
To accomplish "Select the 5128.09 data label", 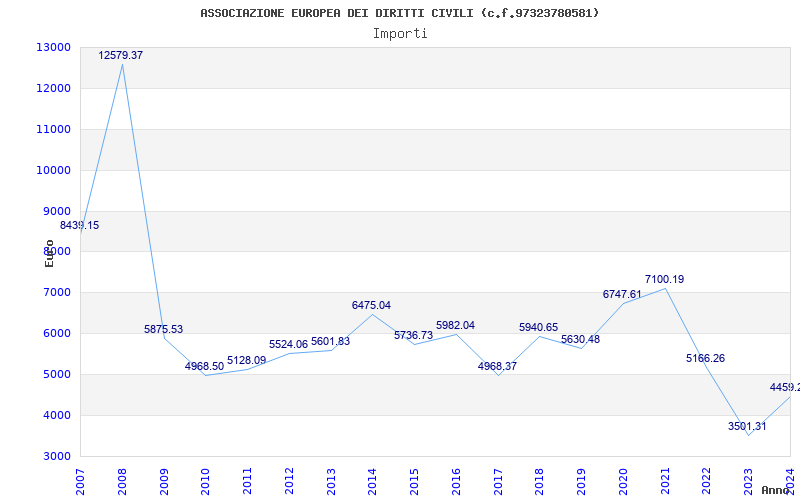I will coord(246,361).
